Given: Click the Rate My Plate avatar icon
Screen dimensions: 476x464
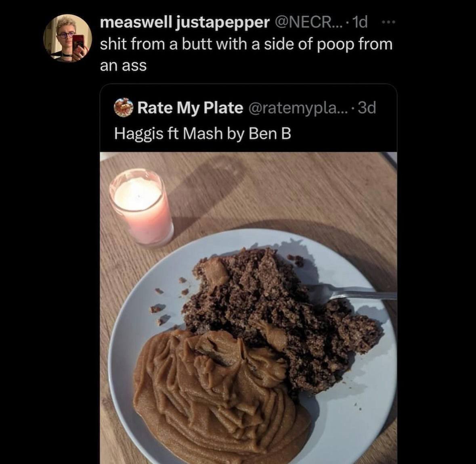Looking at the screenshot, I should click(124, 108).
